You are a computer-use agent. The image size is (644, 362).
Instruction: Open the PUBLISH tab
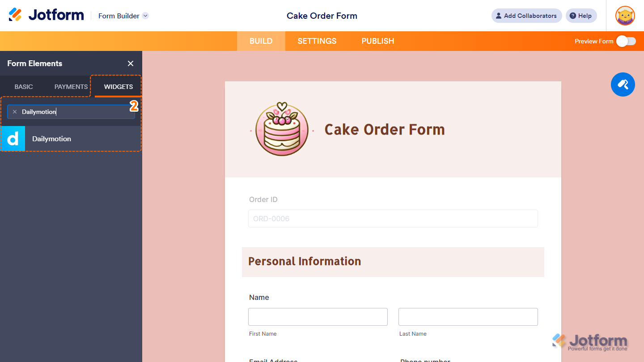point(377,41)
